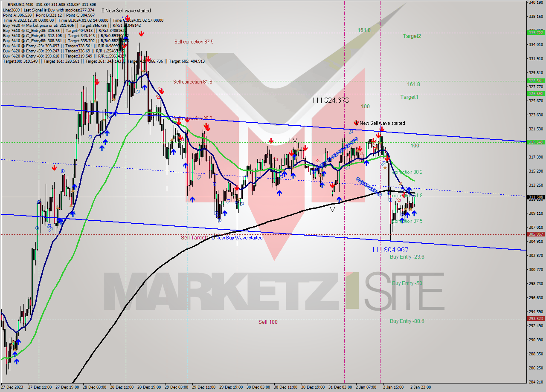
Task: Click the 'Buy Entry -23.6' label
Action: pos(407,257)
